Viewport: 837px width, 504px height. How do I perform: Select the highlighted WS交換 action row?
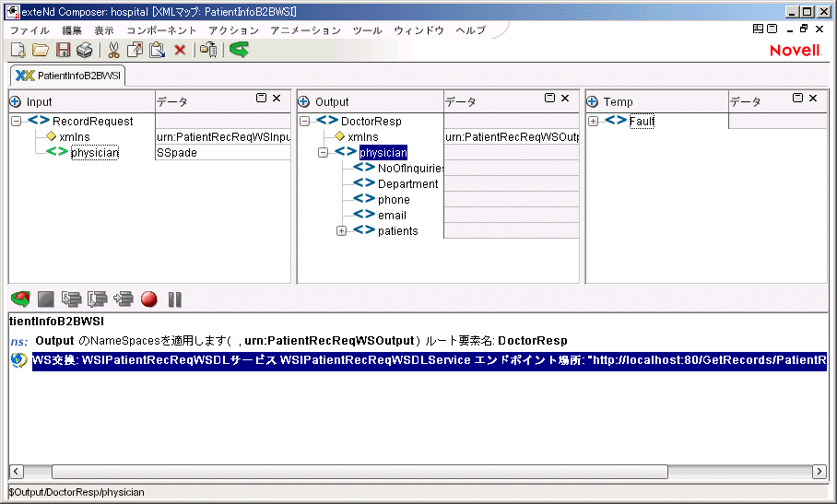(x=430, y=360)
